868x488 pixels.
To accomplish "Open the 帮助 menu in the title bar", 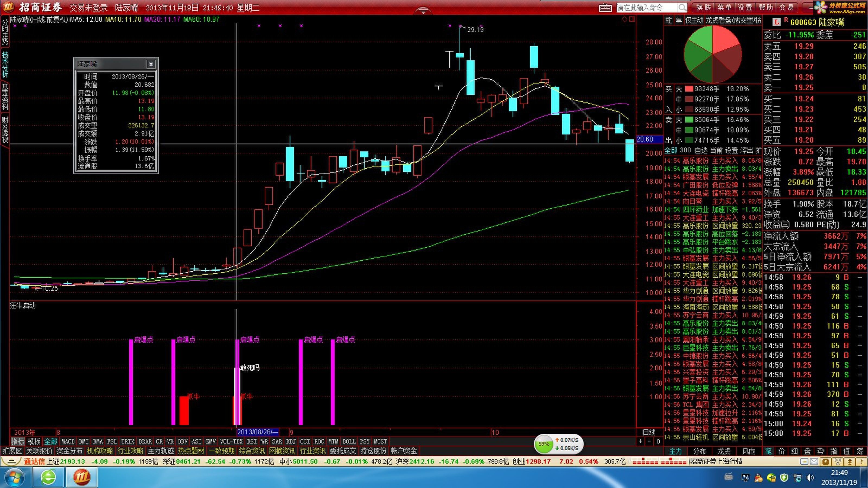I will click(765, 7).
